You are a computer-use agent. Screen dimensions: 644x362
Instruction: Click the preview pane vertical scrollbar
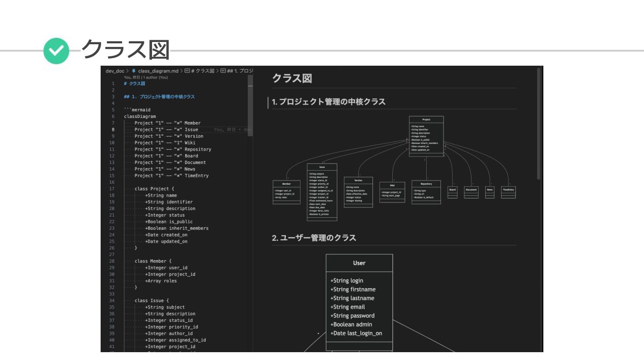coord(539,123)
